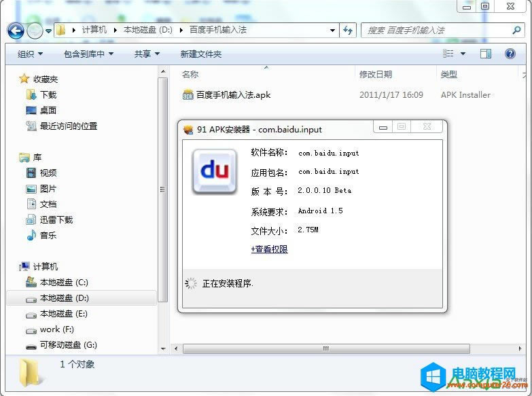Click the search magnifier icon

click(516, 31)
